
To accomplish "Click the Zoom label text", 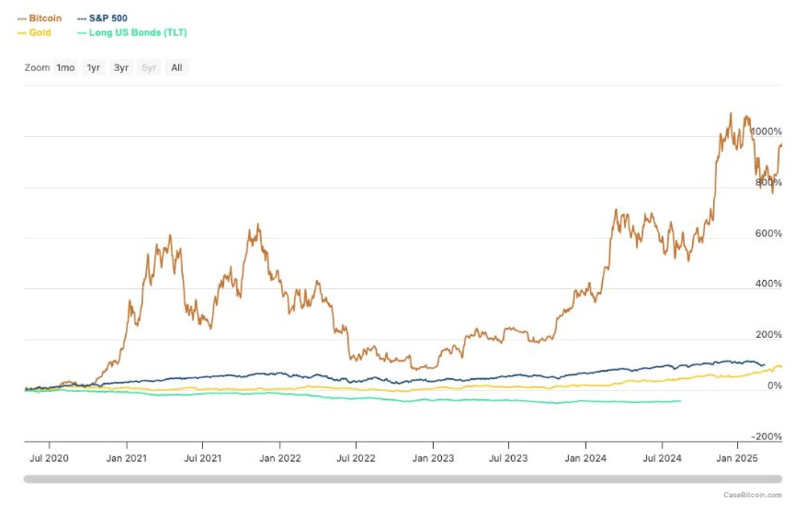I will [x=37, y=68].
